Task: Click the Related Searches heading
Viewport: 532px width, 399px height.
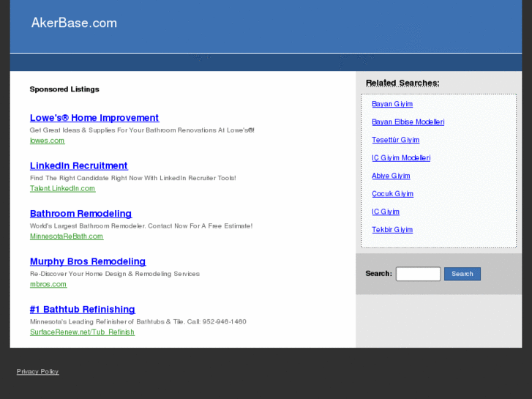Action: click(402, 83)
